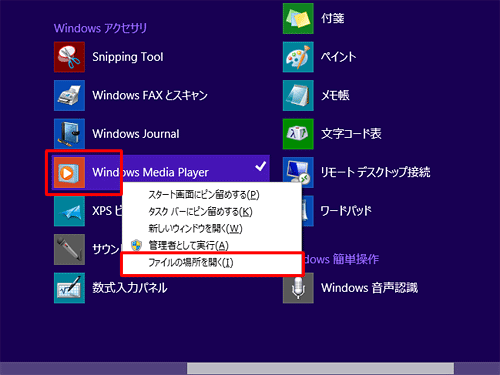Viewport: 500px width, 375px height.
Task: Click the Snipping Tool label
Action: point(128,57)
